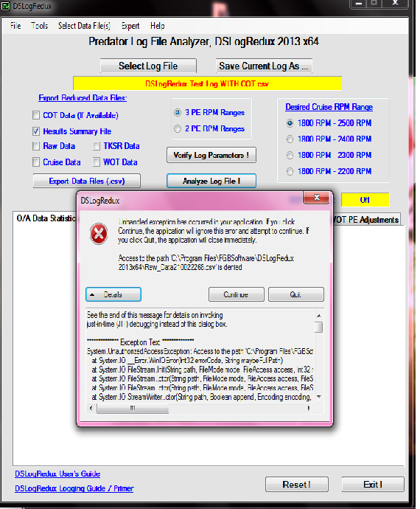Screen dimensions: 420x509
Task: Switch to WOT PE Adjustments tab
Action: [366, 220]
